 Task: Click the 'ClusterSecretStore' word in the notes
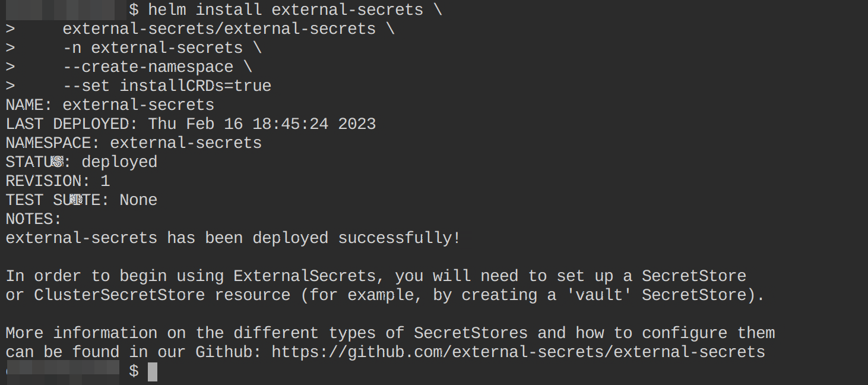click(119, 295)
